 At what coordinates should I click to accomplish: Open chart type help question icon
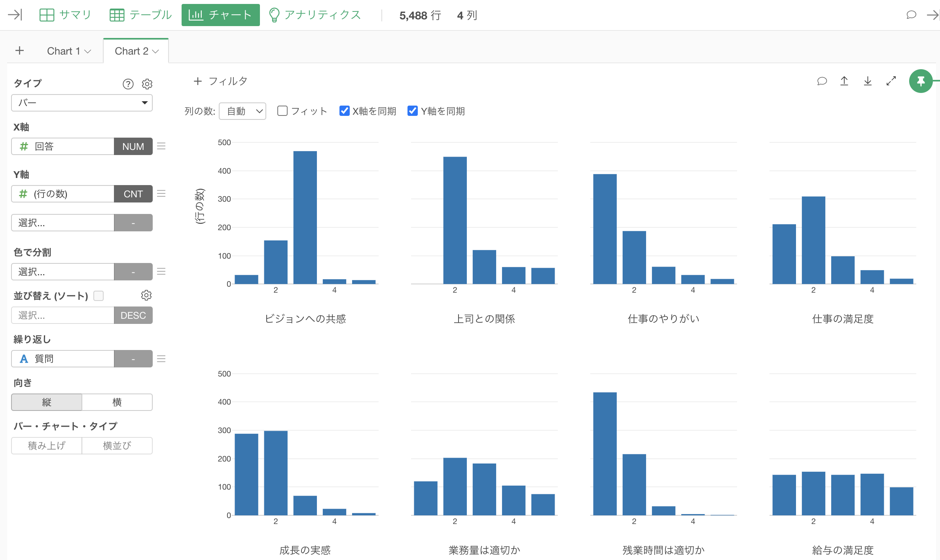pos(128,84)
